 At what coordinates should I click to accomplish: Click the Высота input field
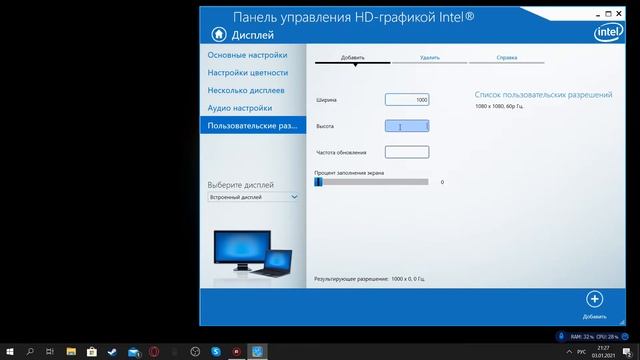click(407, 126)
